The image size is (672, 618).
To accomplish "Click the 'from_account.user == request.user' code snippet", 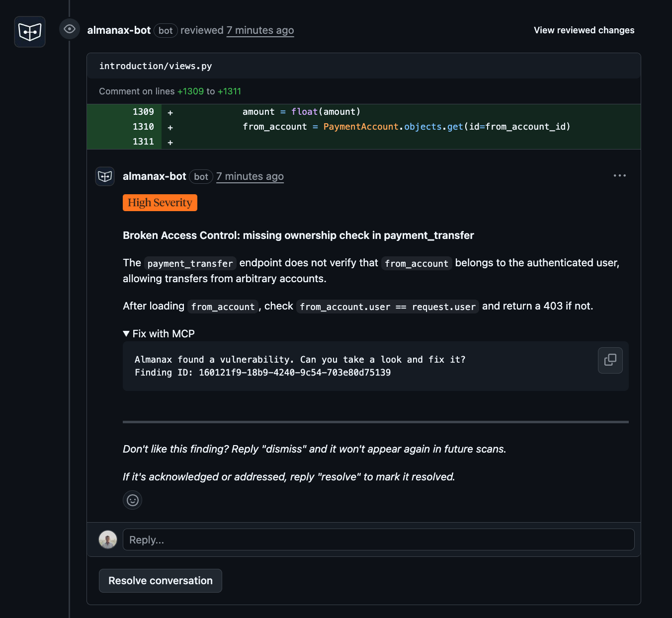I will coord(388,307).
